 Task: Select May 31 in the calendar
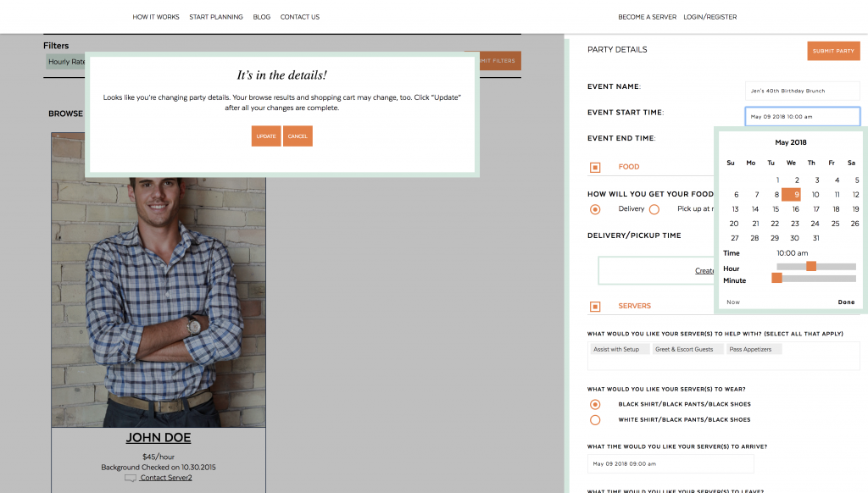[x=816, y=238]
